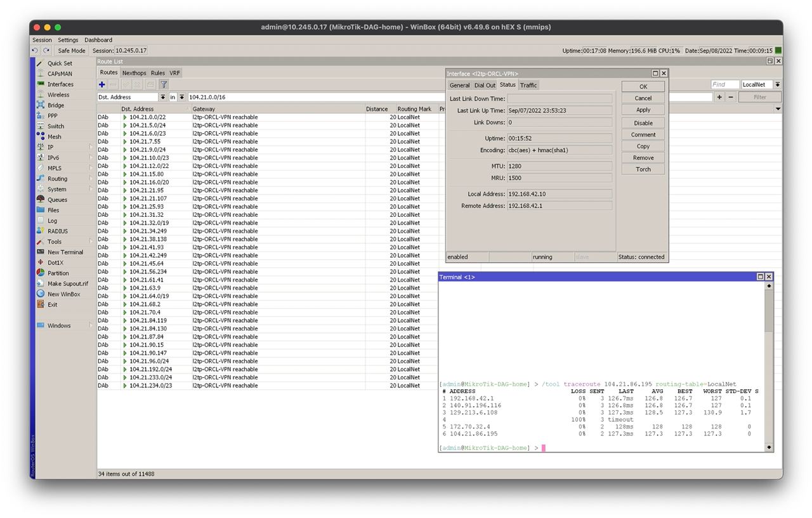This screenshot has width=812, height=518.
Task: Toggle Safe Mode
Action: point(72,51)
